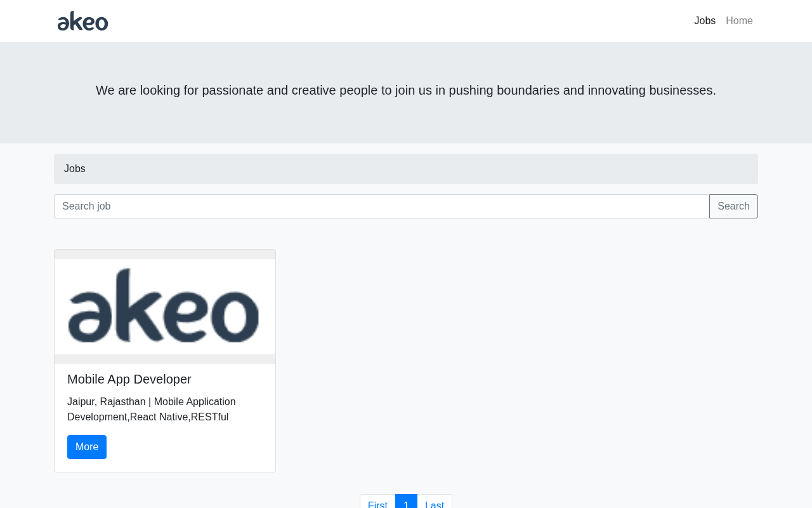812x508 pixels.
Task: Click the Search button
Action: tap(733, 206)
